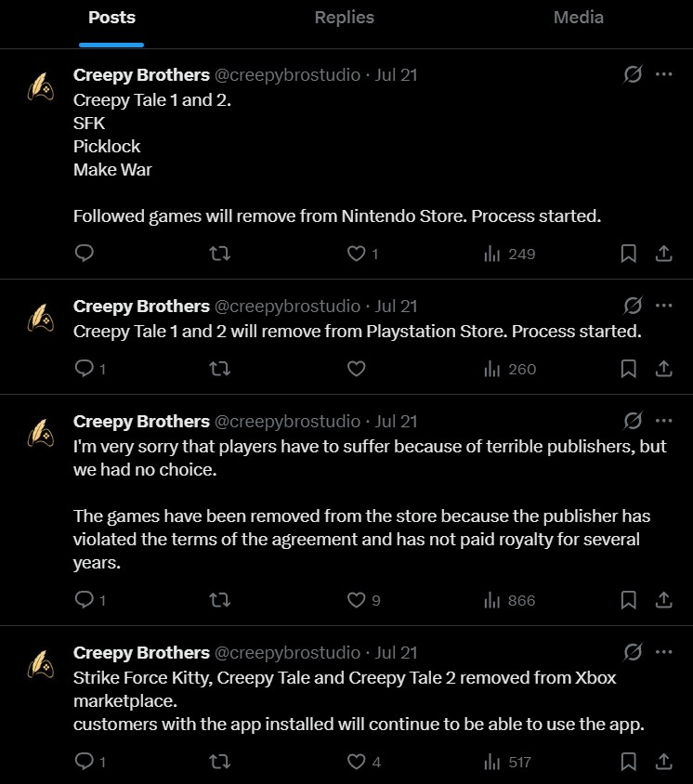This screenshot has height=784, width=693.
Task: Repost the terrible publishers apology post
Action: coord(219,599)
